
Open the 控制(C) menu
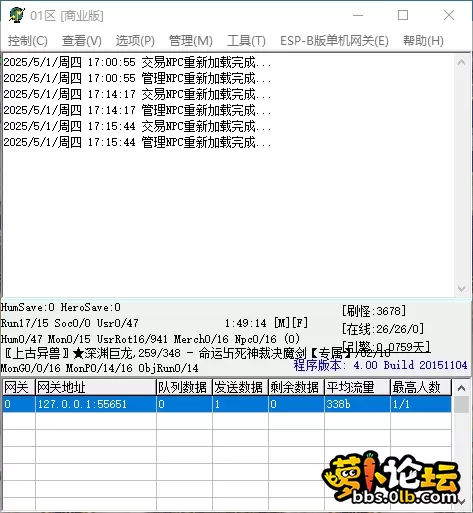click(28, 41)
